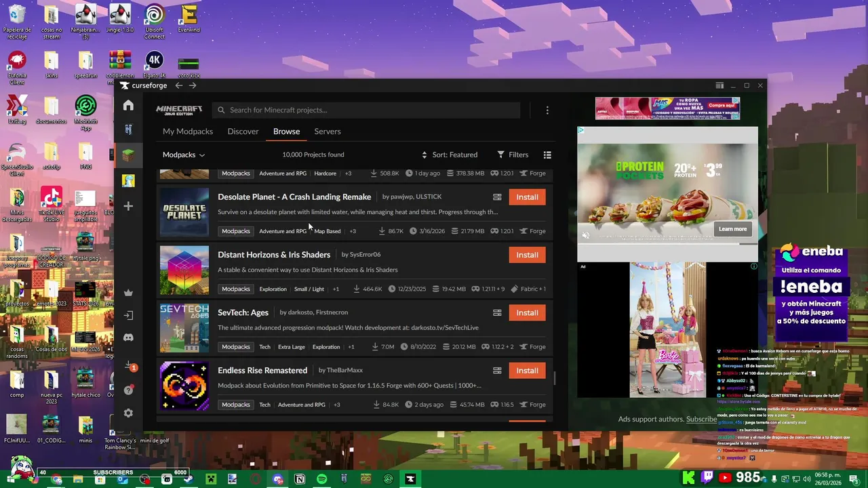Install Distant Horizons & Iris Shaders

527,255
